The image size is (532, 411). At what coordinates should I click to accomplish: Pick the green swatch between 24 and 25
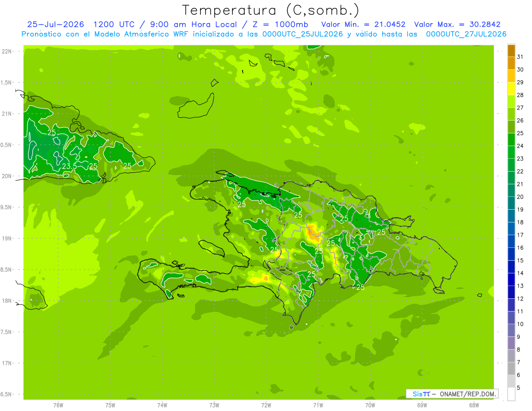point(512,140)
